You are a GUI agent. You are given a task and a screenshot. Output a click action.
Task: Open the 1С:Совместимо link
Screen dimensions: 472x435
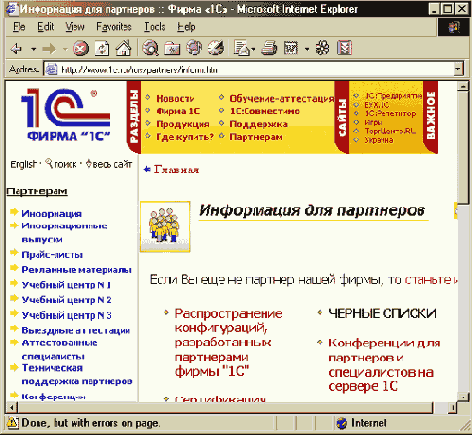click(x=264, y=111)
